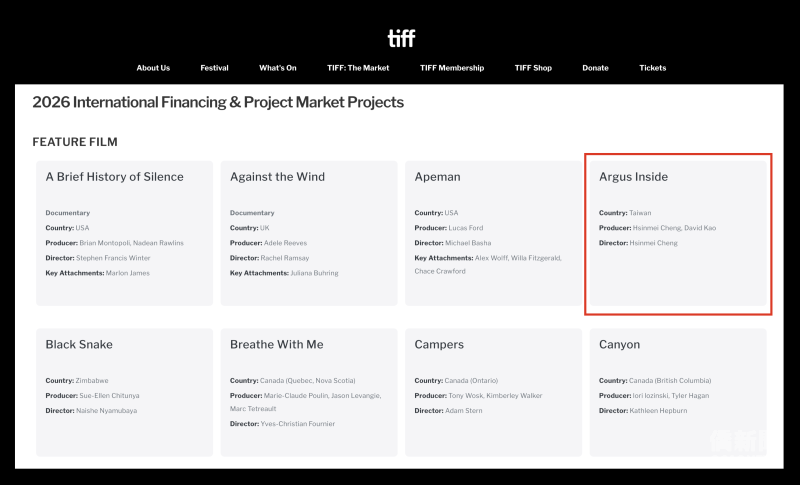Click the Donate nav link
800x485 pixels.
(595, 68)
